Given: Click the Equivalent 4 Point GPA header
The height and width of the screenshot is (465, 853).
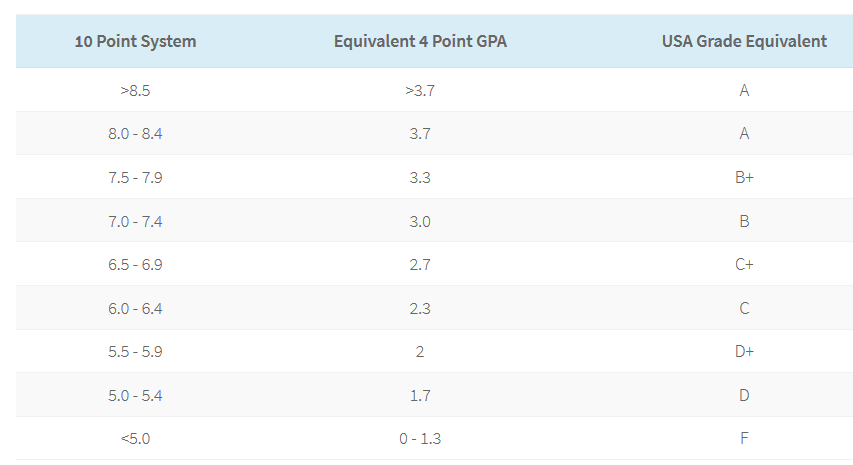Looking at the screenshot, I should coord(420,41).
